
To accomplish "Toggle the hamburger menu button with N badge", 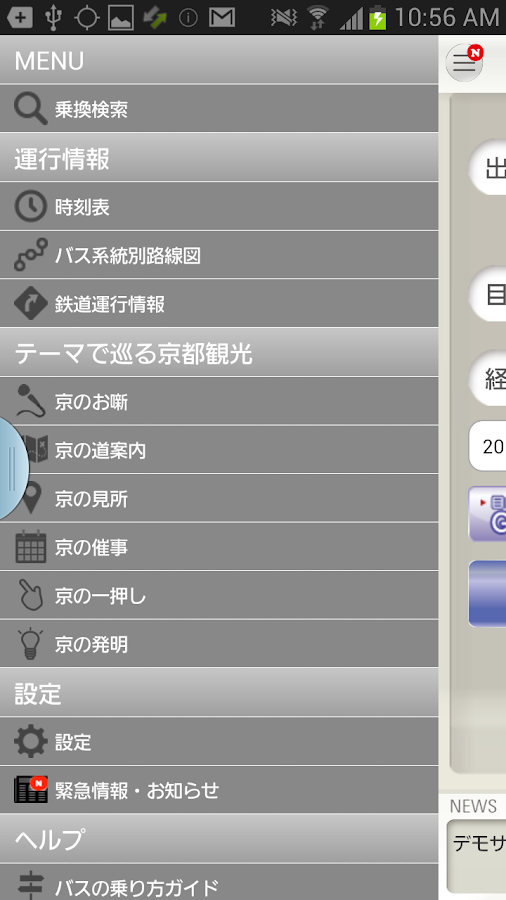I will (x=464, y=62).
